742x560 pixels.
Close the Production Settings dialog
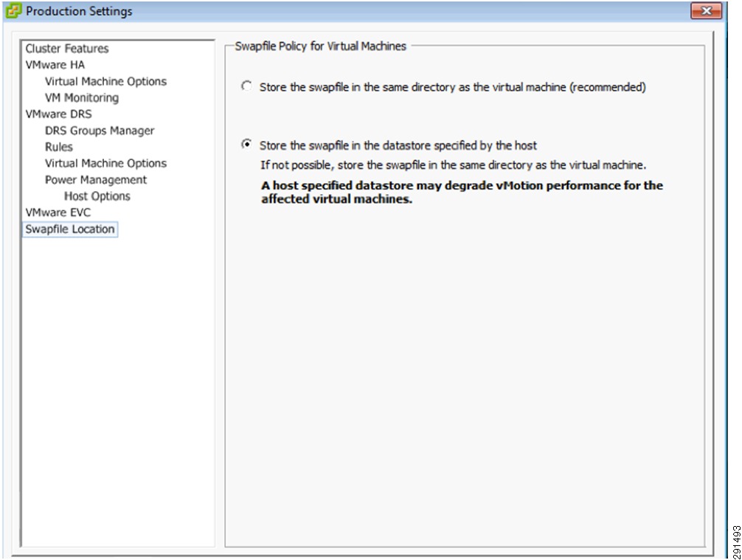pyautogui.click(x=706, y=10)
